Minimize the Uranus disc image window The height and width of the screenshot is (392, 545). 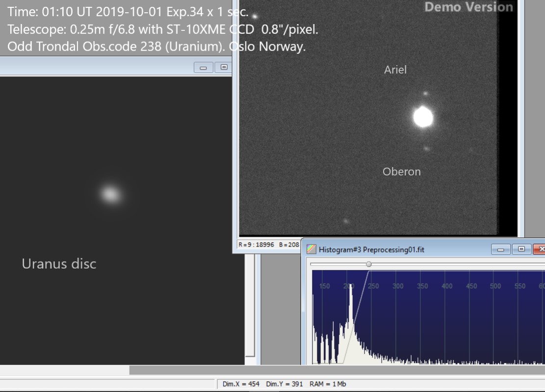pos(204,68)
